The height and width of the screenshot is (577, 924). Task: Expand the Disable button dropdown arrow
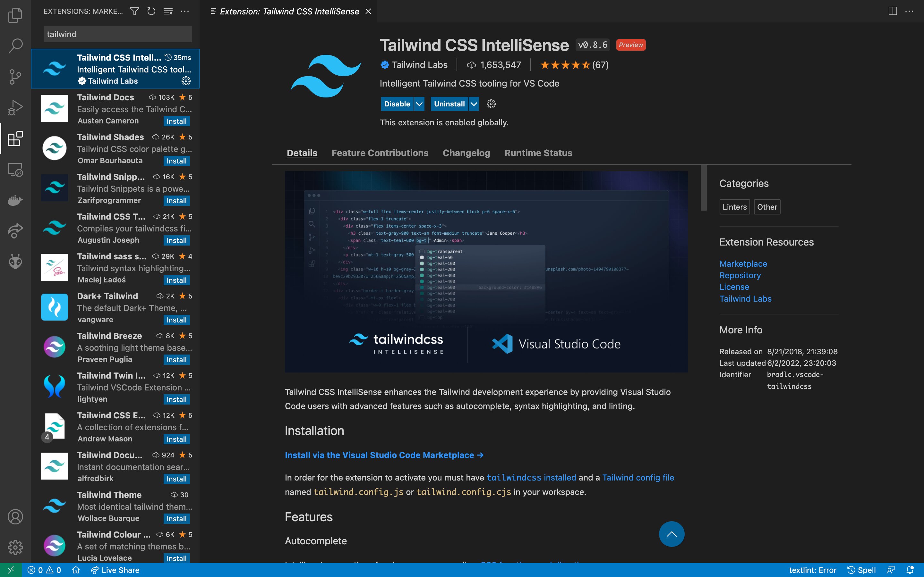pos(419,104)
